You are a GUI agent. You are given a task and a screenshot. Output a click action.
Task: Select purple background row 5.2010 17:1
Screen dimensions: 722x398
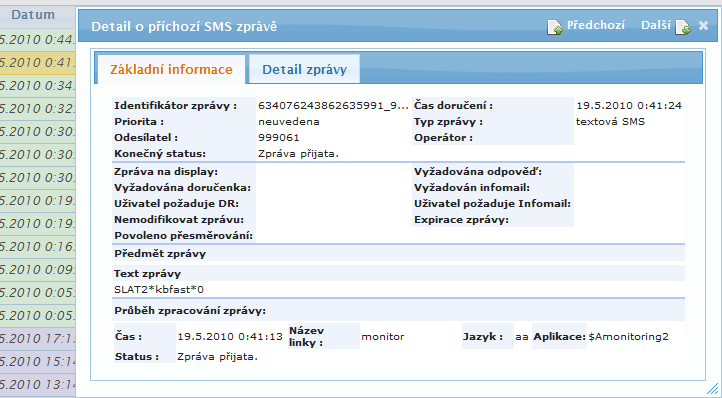coord(37,339)
